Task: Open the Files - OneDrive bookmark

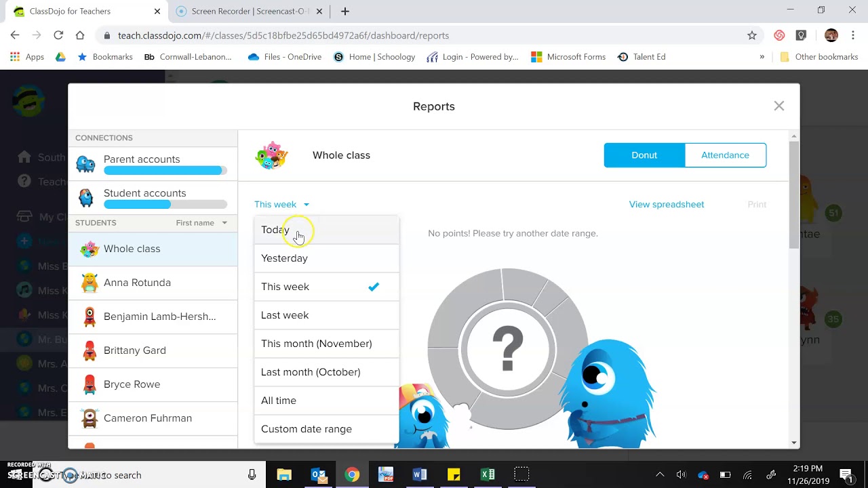Action: 285,57
